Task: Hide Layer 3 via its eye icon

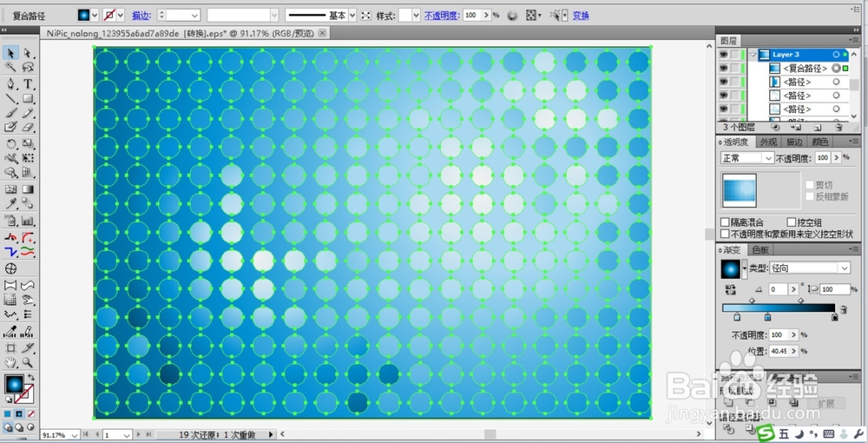Action: [723, 54]
